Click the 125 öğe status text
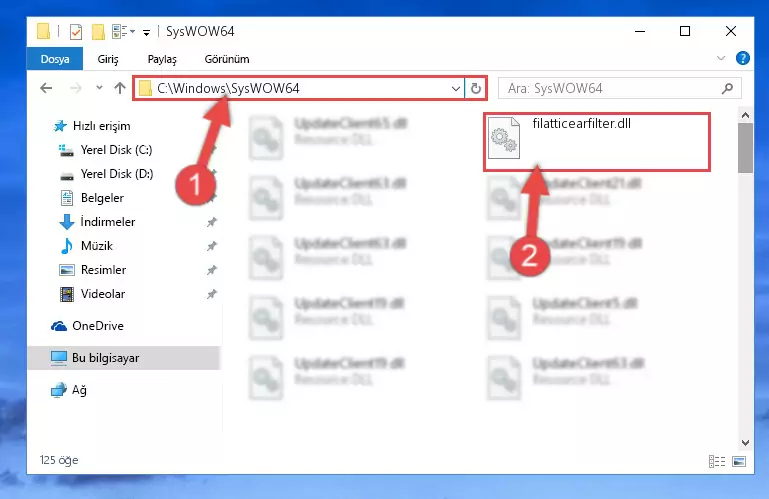Image resolution: width=769 pixels, height=499 pixels. coord(59,460)
